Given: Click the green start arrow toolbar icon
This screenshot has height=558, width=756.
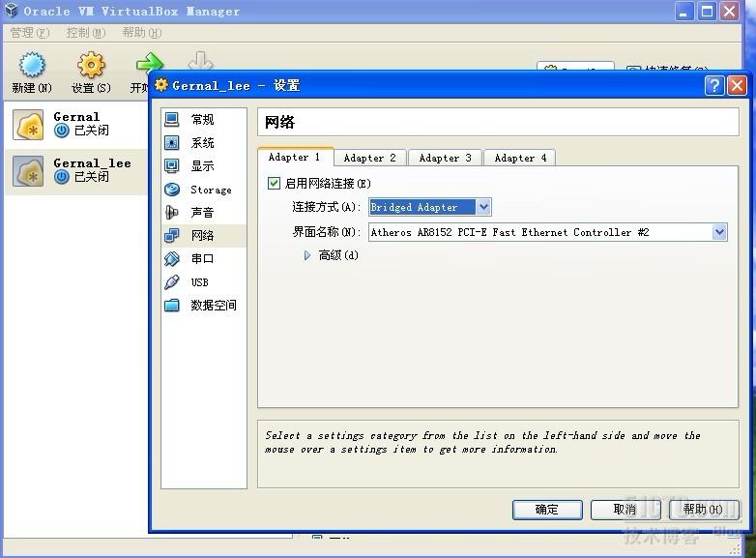Looking at the screenshot, I should pyautogui.click(x=150, y=63).
